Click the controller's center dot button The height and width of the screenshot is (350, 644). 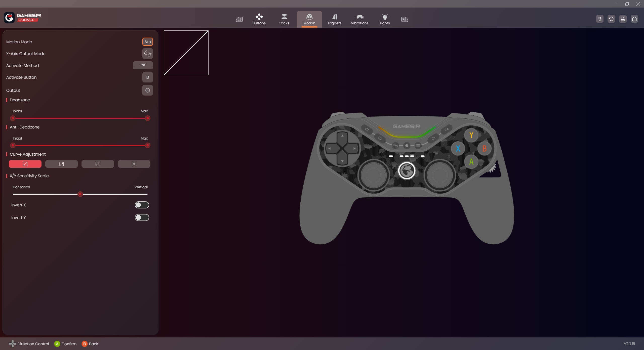(x=407, y=146)
